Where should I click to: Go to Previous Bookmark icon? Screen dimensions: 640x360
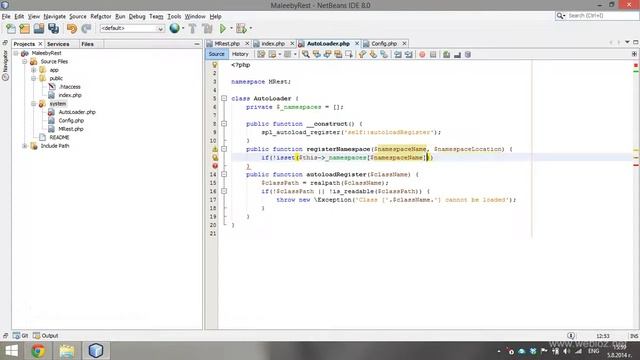click(362, 54)
